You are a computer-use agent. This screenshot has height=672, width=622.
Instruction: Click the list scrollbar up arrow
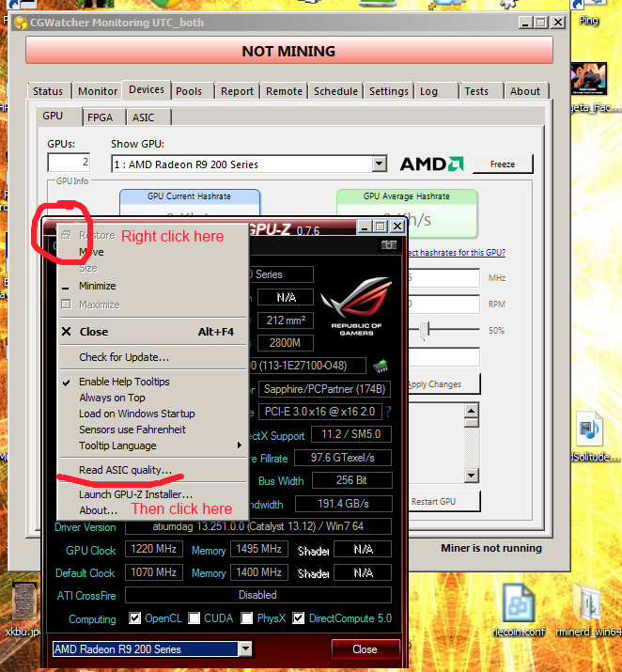(472, 411)
